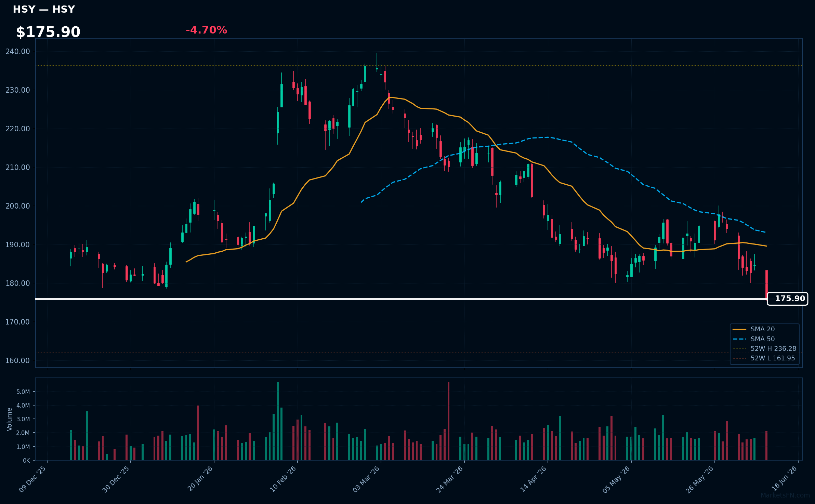Click the 10 Feb '26 date label
The image size is (815, 504).
[283, 479]
